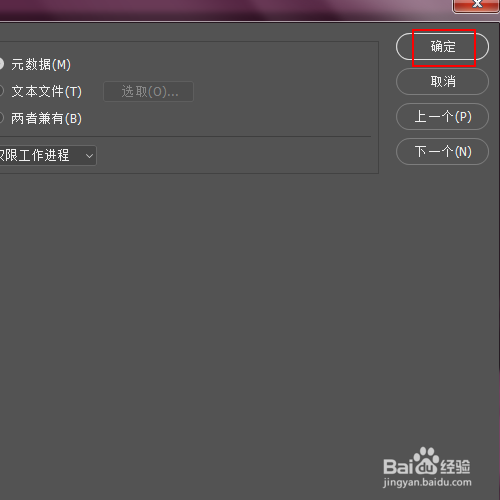Enable the 两者兼有(B) radio option
Screen dimensions: 500x500
pyautogui.click(x=1, y=118)
